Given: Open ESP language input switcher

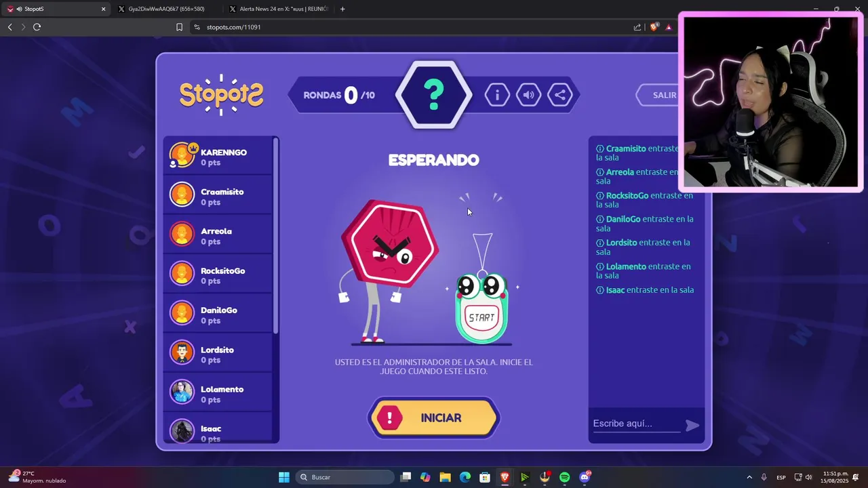Looking at the screenshot, I should [781, 477].
